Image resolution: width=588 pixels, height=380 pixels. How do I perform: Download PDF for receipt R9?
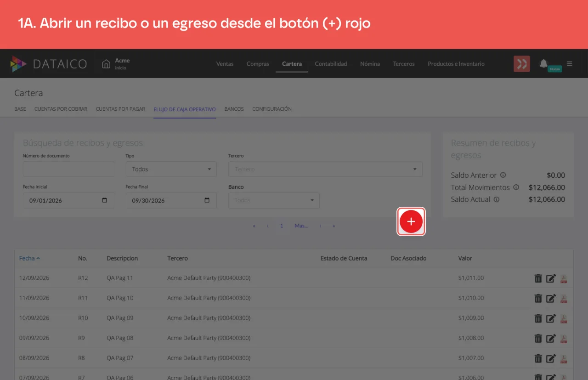564,338
